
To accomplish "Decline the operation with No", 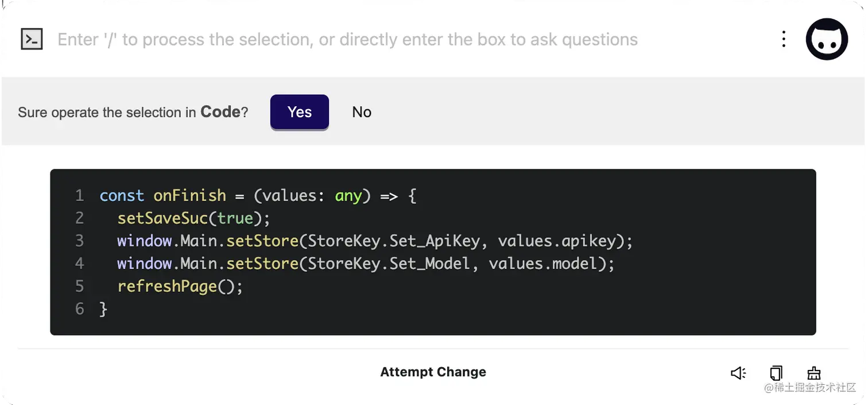I will (361, 112).
